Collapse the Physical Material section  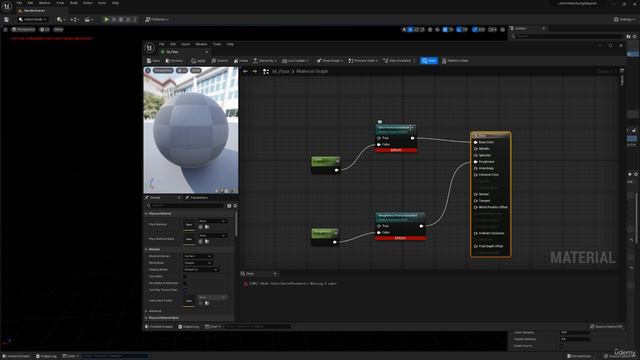[x=147, y=213]
